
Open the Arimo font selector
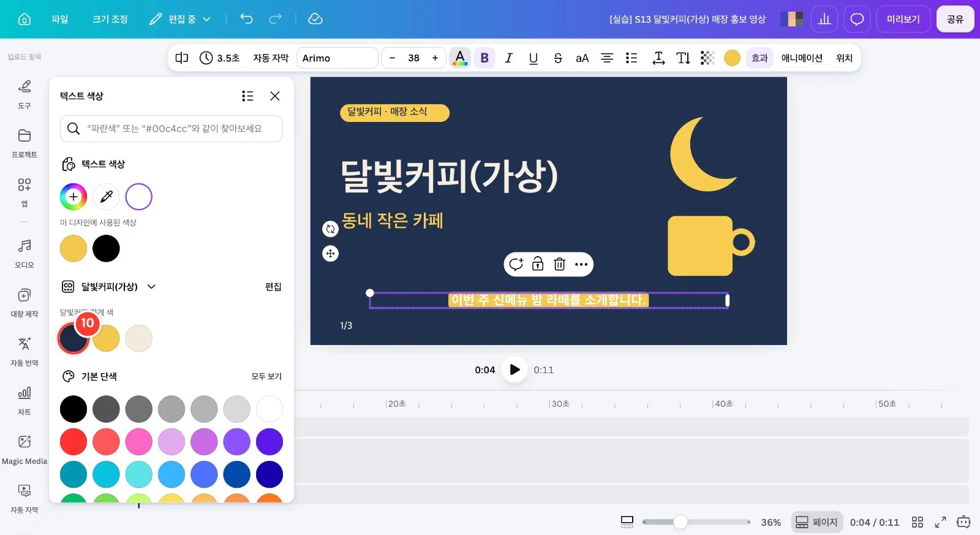coord(337,58)
